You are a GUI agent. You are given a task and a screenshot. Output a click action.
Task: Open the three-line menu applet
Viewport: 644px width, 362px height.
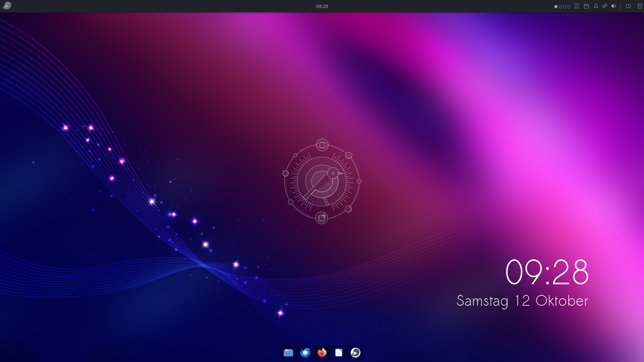click(577, 6)
